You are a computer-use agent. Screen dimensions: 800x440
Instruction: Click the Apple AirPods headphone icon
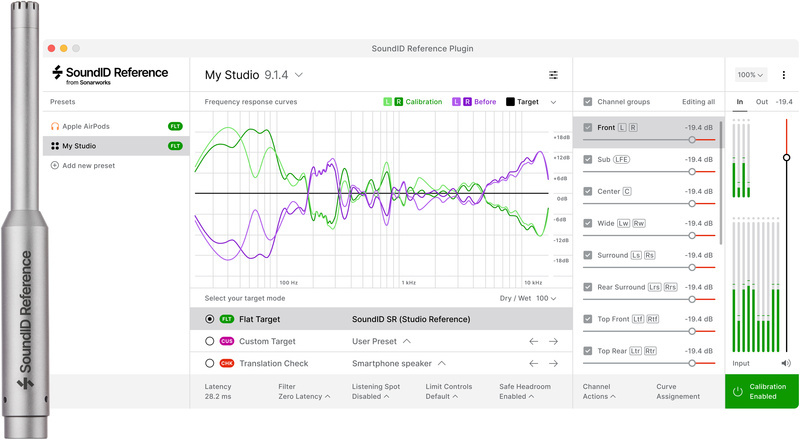click(55, 126)
